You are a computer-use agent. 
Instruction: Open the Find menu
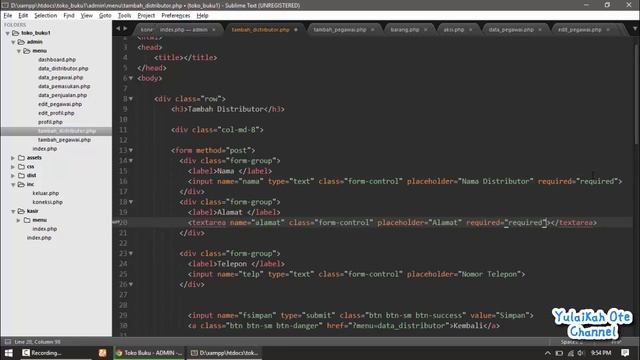point(69,16)
